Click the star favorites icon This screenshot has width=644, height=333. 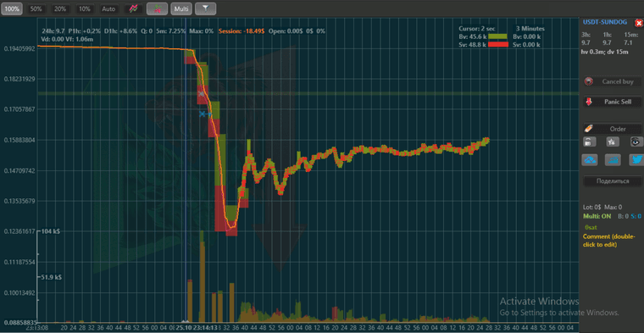pos(613,142)
